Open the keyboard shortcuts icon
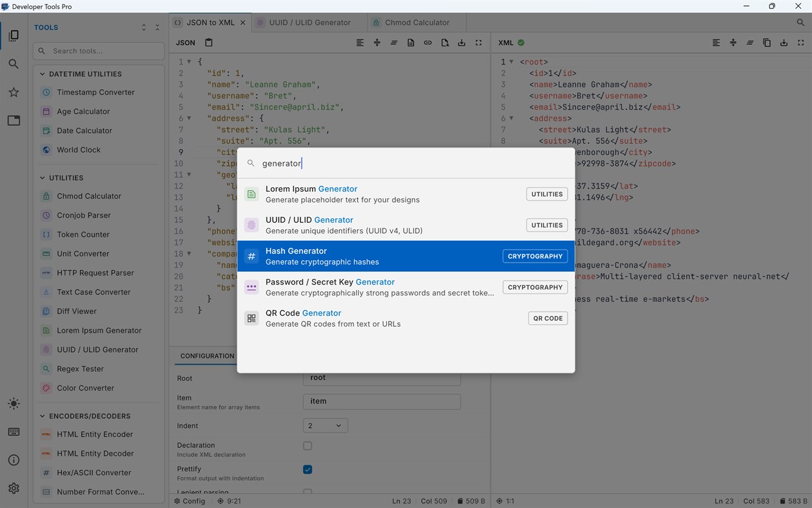The height and width of the screenshot is (508, 812). coord(14,432)
